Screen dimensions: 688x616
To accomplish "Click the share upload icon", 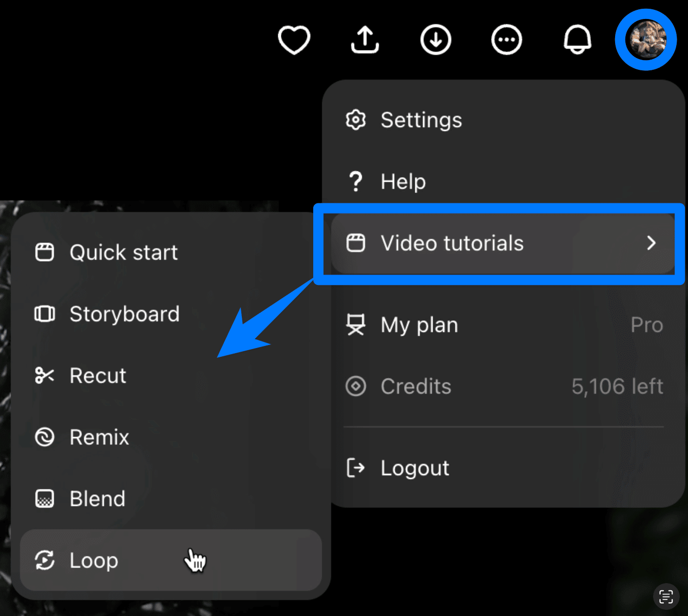I will click(365, 40).
